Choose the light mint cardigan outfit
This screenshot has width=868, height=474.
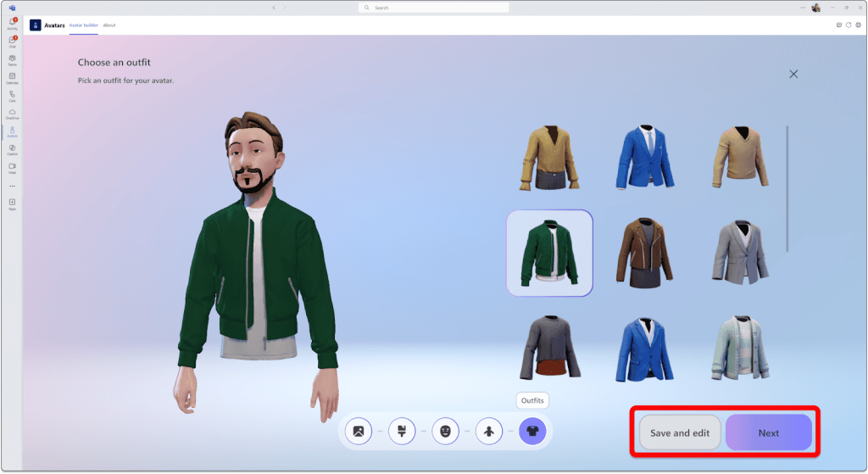pos(740,348)
